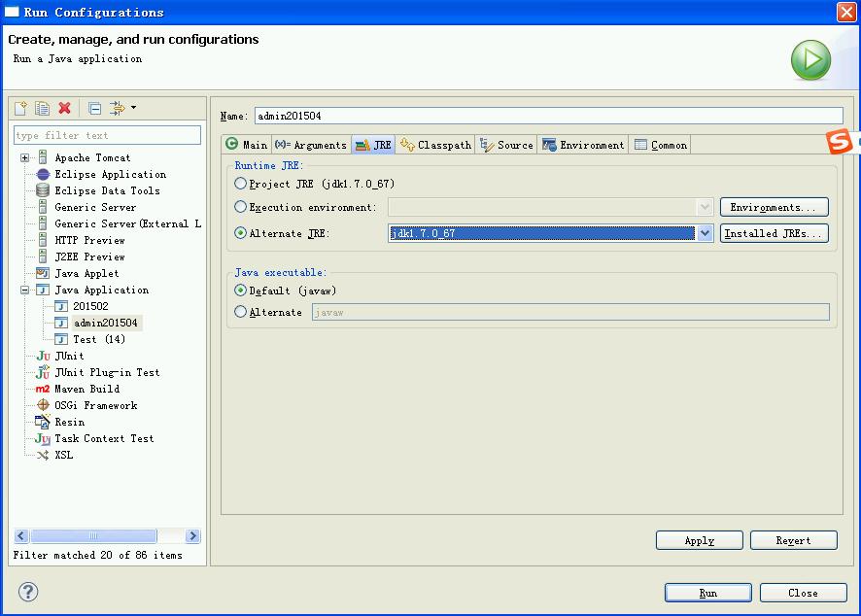Switch to the JRE tab
861x616 pixels.
pos(373,145)
